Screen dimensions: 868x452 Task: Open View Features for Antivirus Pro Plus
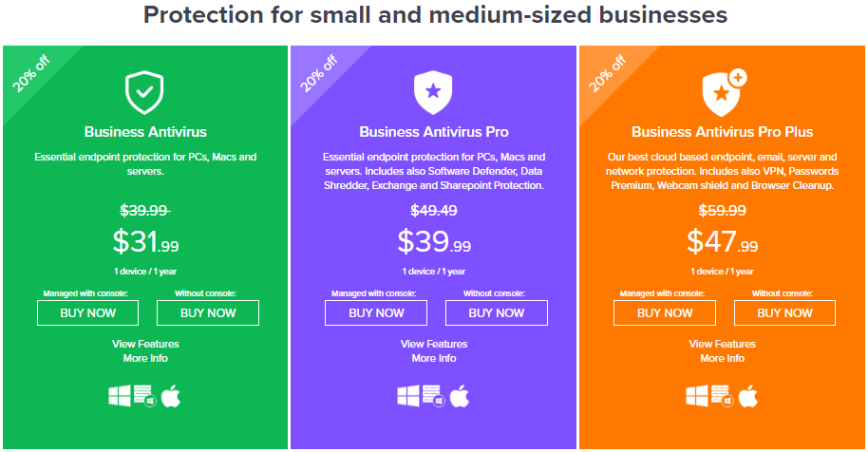coord(723,344)
